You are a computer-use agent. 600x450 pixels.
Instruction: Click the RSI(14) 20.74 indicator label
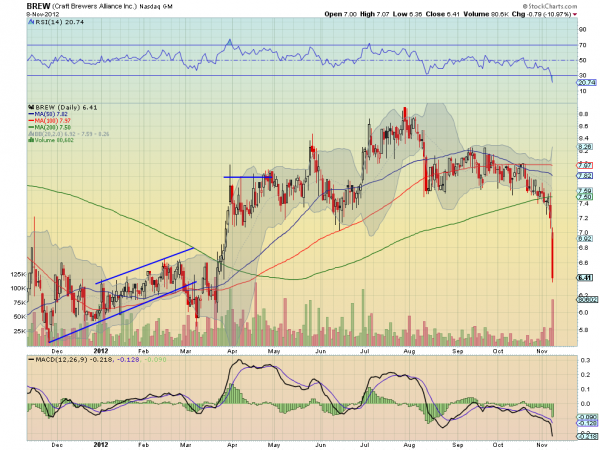pos(56,22)
